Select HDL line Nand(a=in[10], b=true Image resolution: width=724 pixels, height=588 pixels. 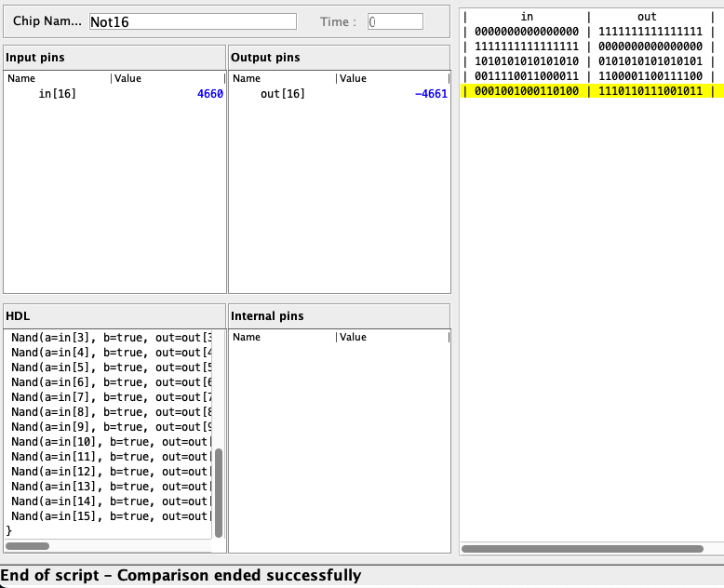[x=112, y=442]
